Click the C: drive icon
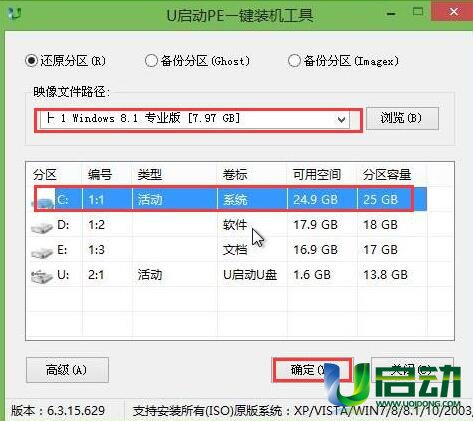The height and width of the screenshot is (421, 473). [x=43, y=200]
